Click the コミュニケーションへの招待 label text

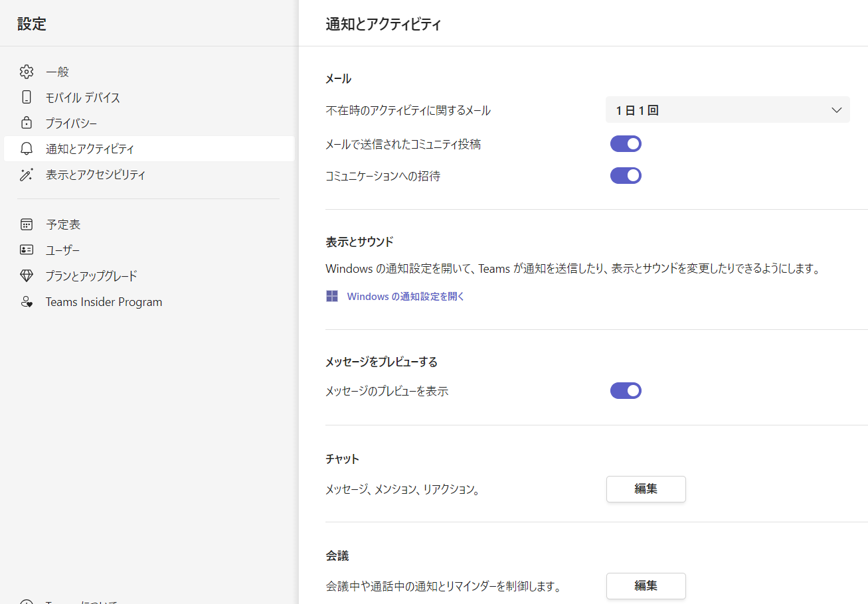383,176
